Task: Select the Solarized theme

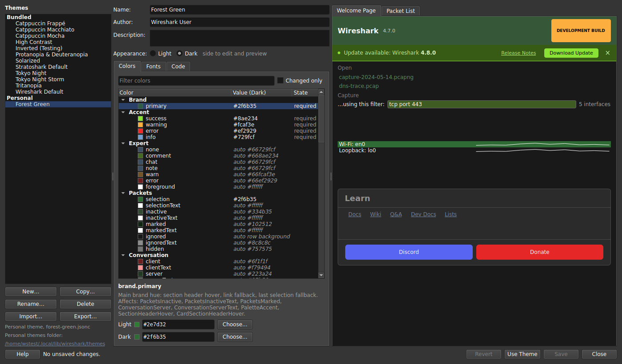Action: tap(28, 61)
